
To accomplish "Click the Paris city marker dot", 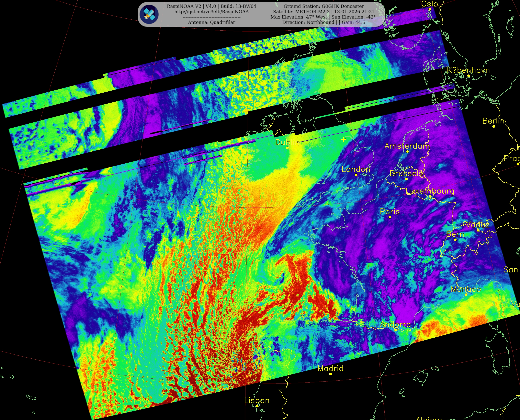I will pos(390,217).
